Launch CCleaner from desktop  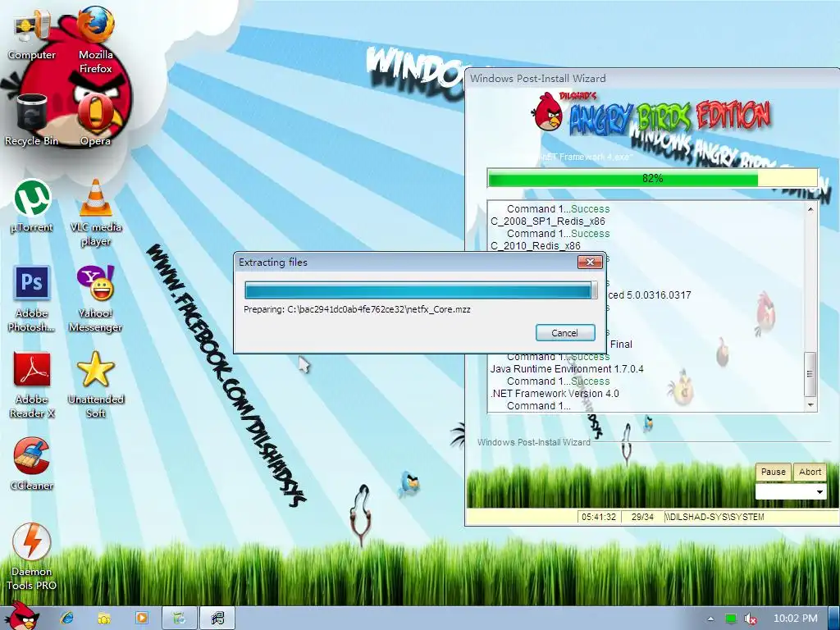pos(32,464)
